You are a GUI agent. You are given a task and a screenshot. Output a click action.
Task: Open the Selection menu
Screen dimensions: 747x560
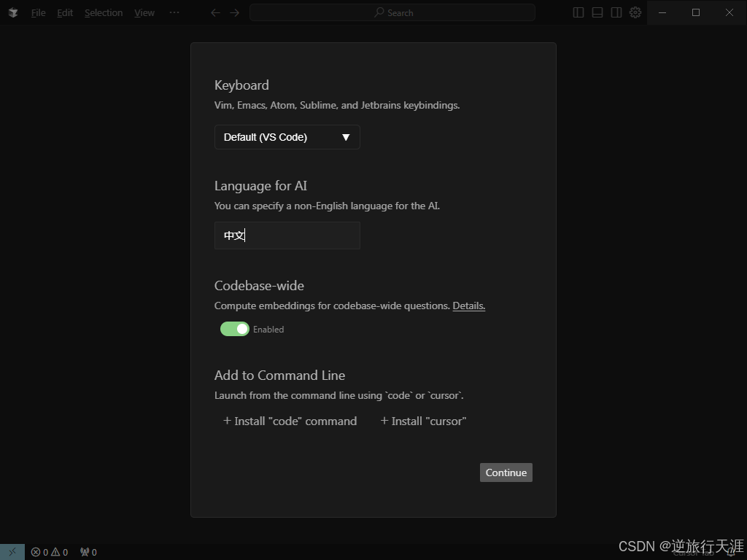104,13
